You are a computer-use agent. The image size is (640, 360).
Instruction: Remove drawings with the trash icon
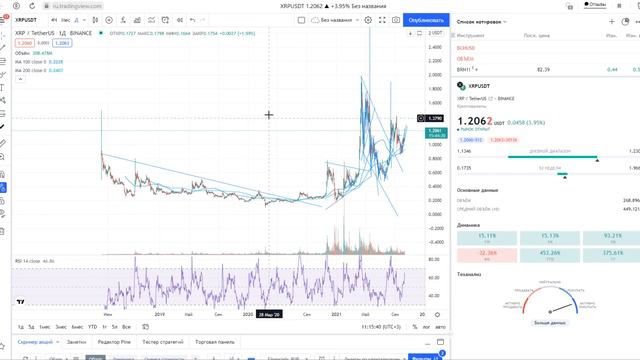tap(2, 231)
